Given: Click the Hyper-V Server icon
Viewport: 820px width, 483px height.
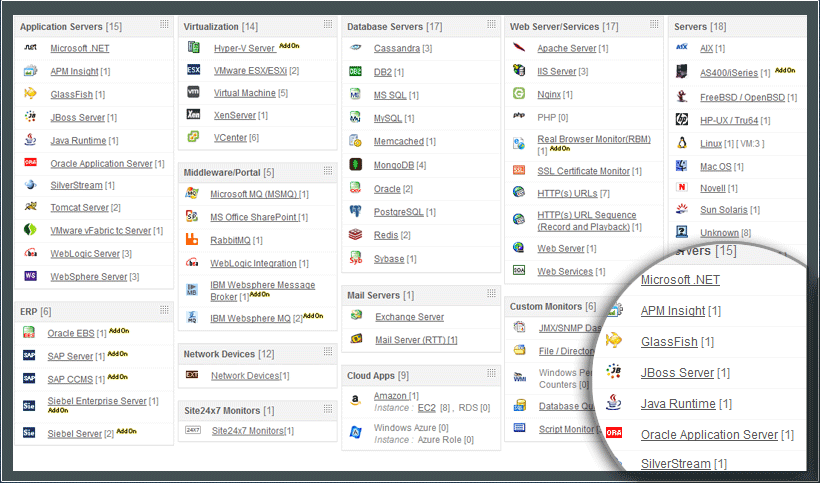Looking at the screenshot, I should (193, 47).
